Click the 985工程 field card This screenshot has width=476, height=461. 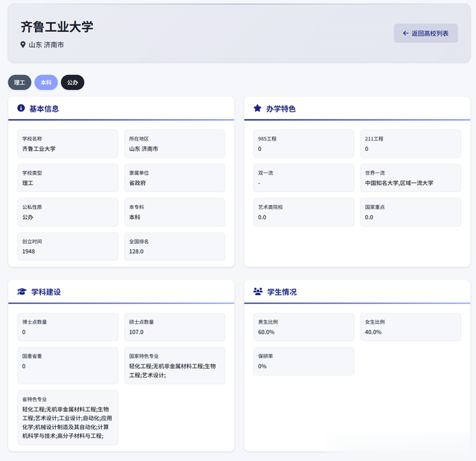coord(303,144)
